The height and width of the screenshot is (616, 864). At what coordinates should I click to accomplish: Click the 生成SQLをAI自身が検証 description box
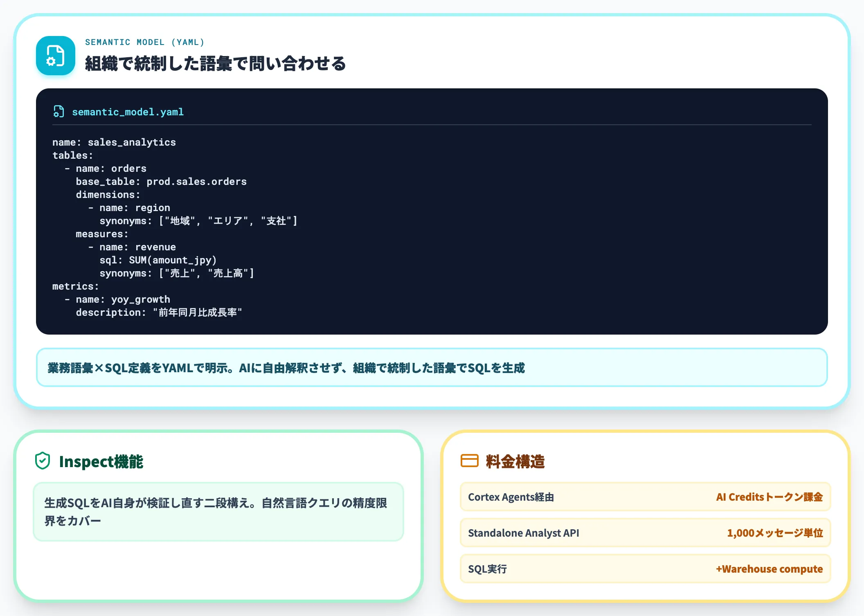(x=218, y=511)
